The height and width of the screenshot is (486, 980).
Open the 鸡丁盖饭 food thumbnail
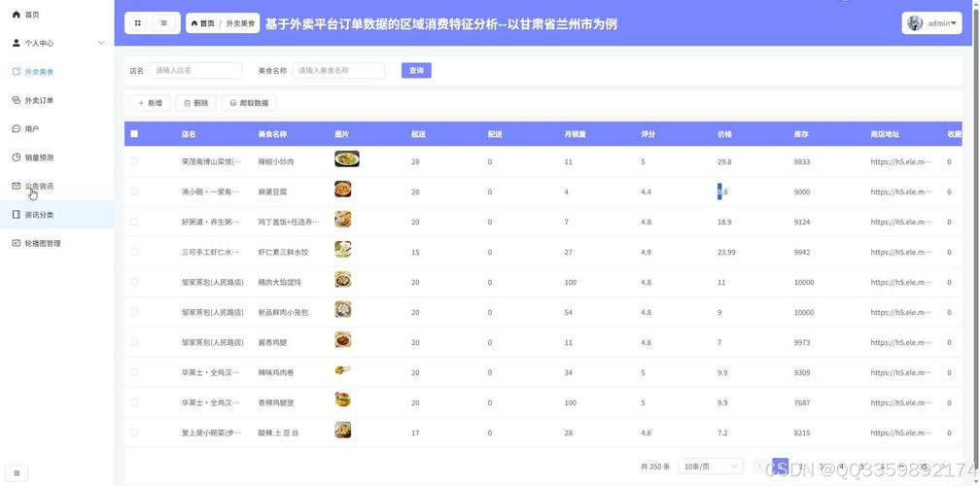coord(343,220)
